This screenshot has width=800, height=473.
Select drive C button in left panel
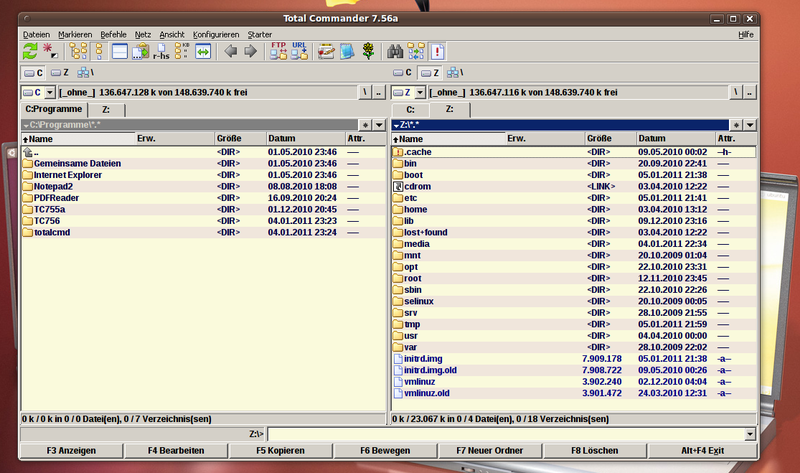tap(34, 73)
